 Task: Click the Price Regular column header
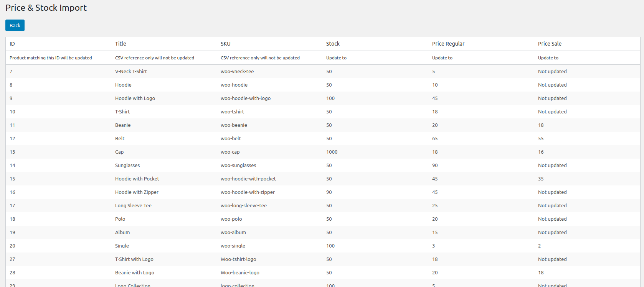(x=448, y=44)
